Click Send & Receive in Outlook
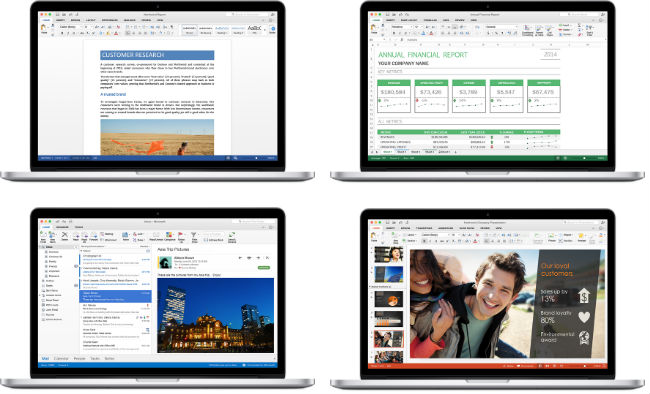Viewport: 650px width, 394px height. click(x=232, y=237)
